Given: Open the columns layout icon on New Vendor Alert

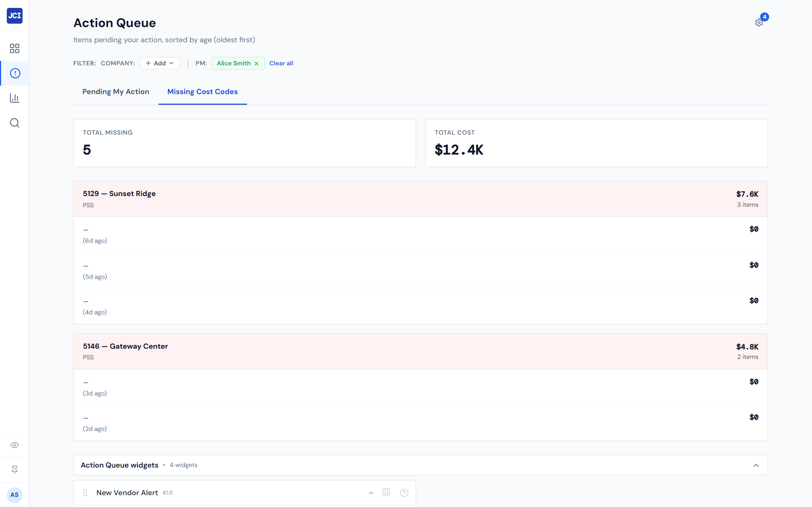Looking at the screenshot, I should [x=387, y=493].
